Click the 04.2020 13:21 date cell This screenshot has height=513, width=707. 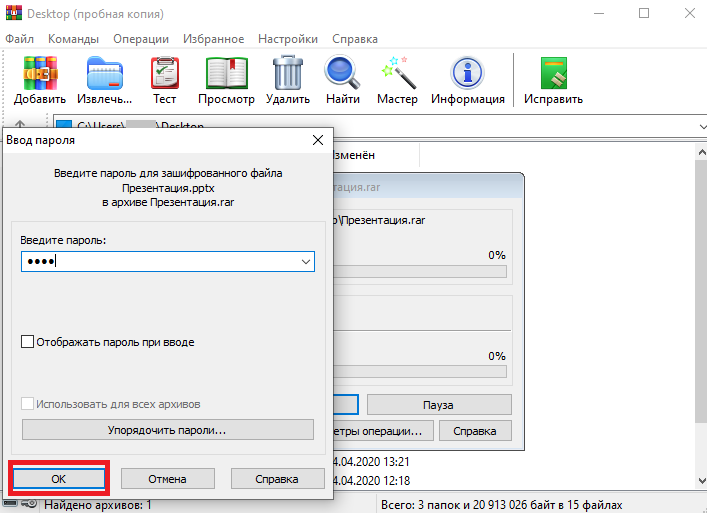[x=372, y=462]
